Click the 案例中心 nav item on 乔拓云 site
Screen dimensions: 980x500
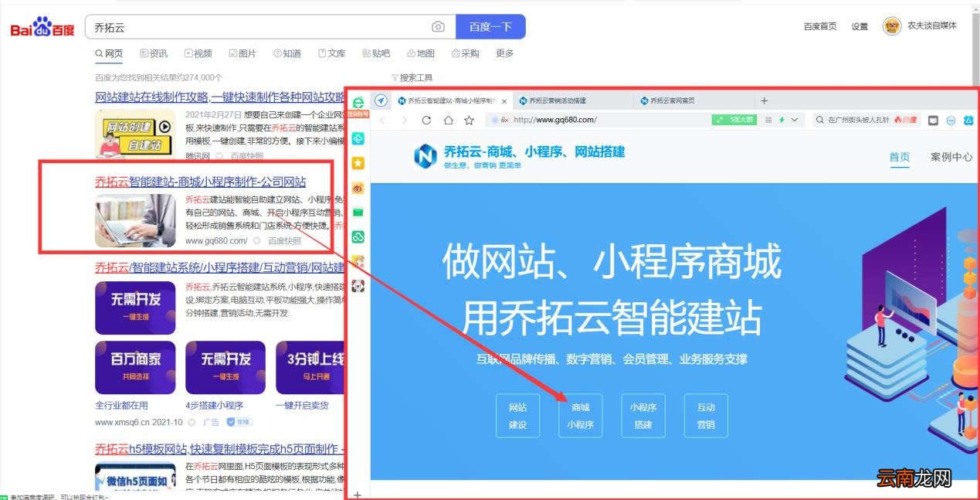click(x=951, y=157)
